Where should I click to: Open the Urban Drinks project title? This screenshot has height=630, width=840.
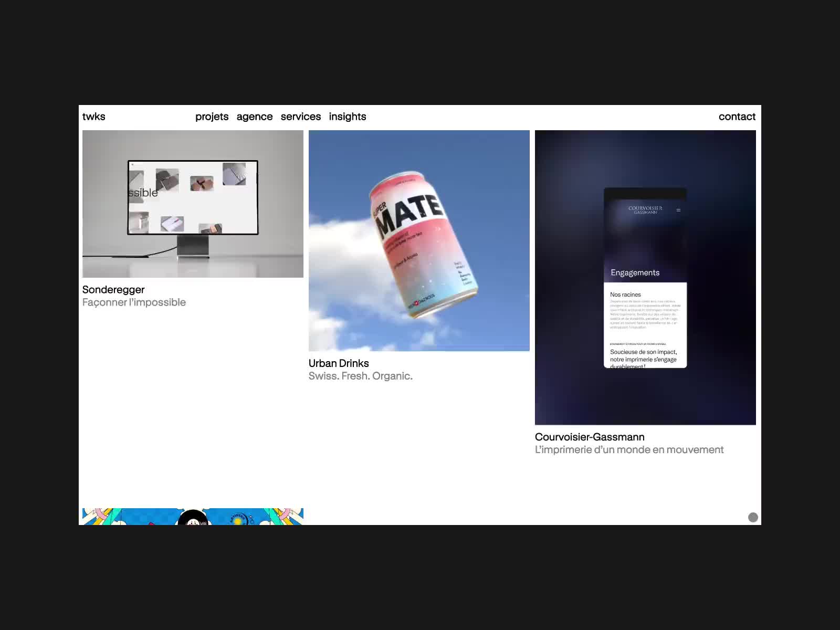(x=339, y=363)
